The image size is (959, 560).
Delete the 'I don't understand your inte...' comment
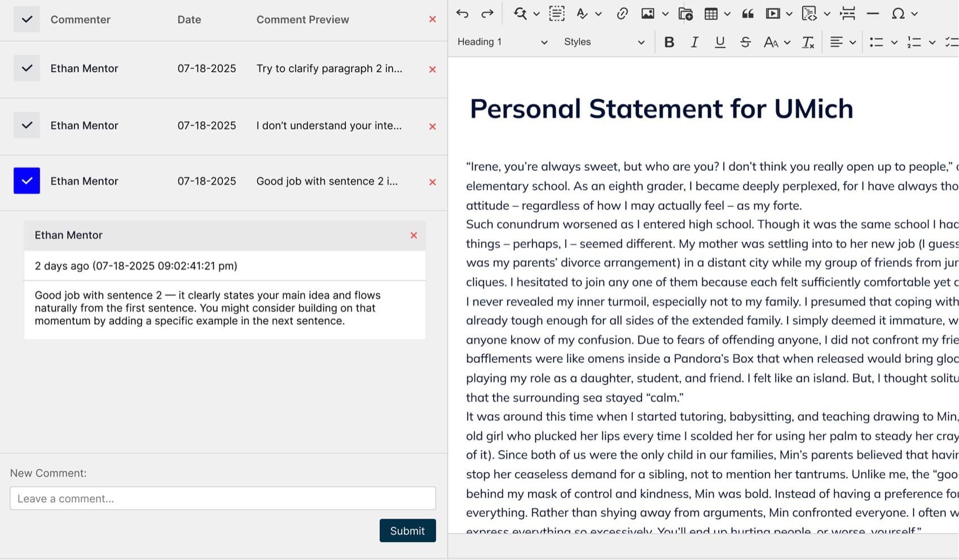[x=433, y=126]
